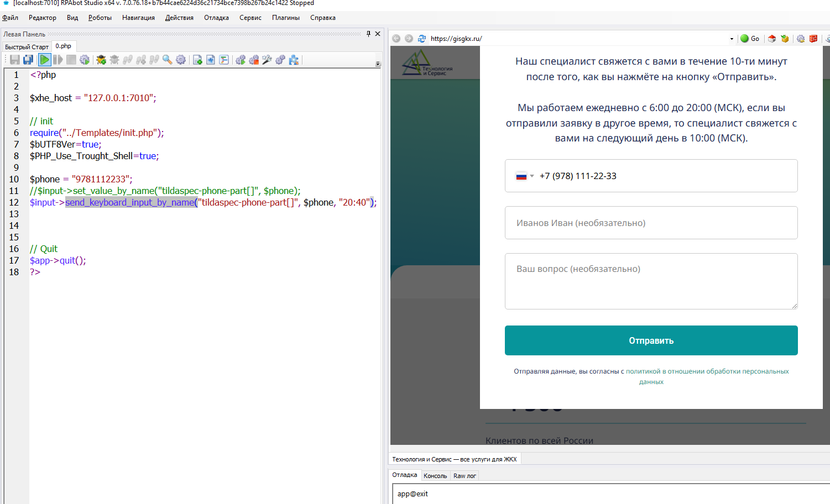This screenshot has width=830, height=504.
Task: Select the 0.php editor tab
Action: [64, 46]
